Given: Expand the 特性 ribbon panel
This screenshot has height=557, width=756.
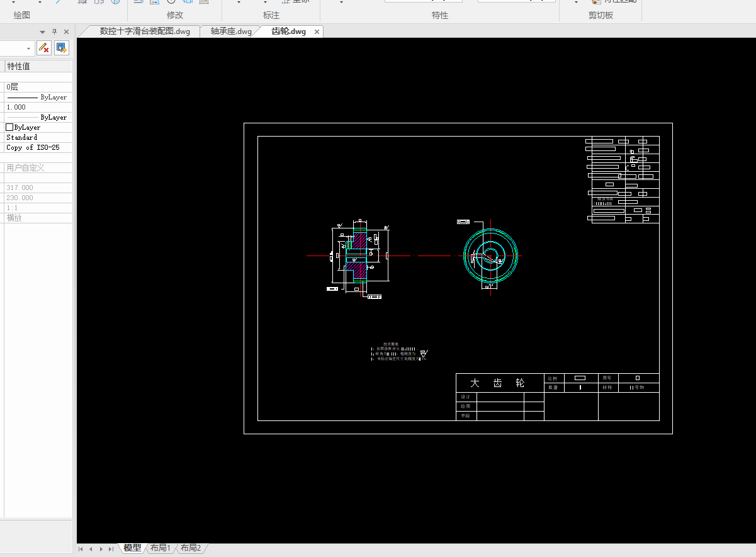Looking at the screenshot, I should coord(440,15).
